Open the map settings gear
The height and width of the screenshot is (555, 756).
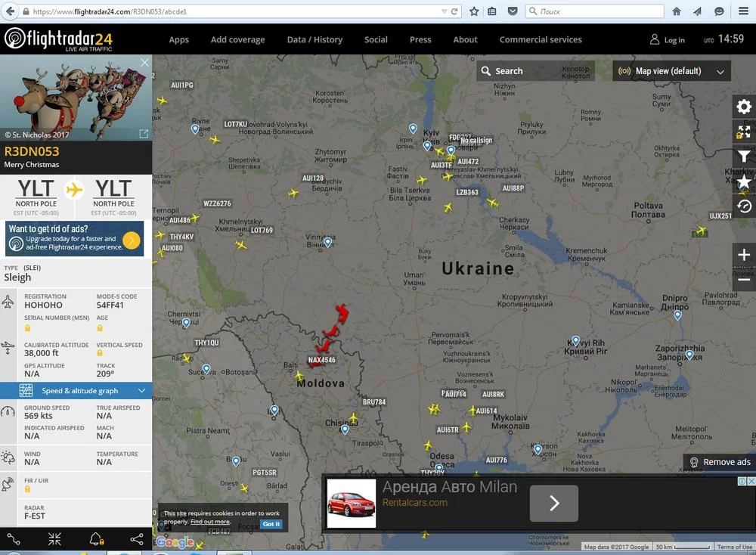point(744,107)
